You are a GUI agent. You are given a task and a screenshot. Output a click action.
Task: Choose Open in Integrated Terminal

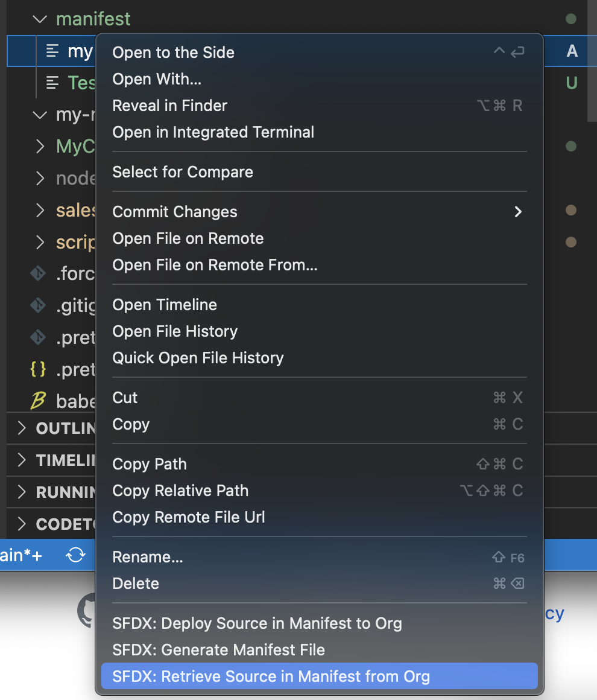[x=213, y=132]
